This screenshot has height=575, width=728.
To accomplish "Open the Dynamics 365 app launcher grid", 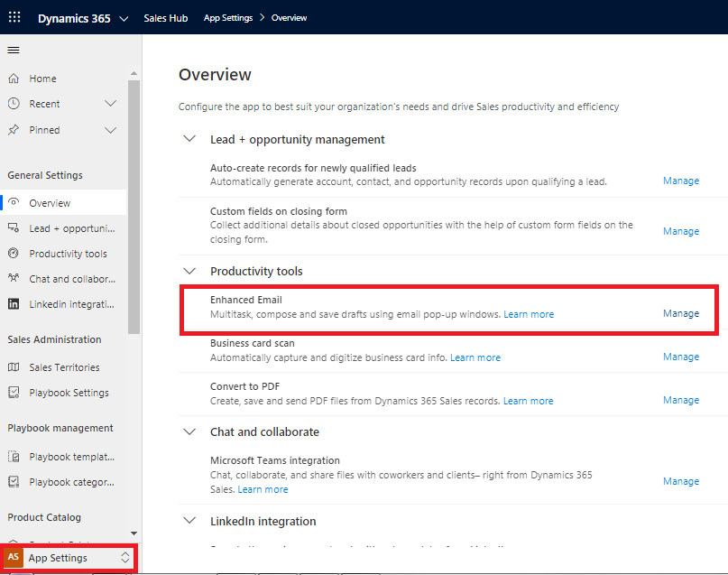I will click(x=14, y=16).
